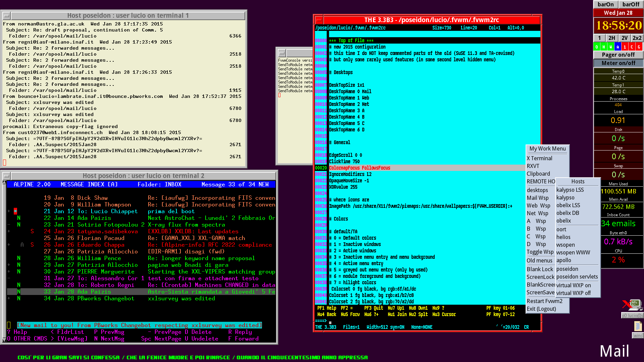Click DeskTopName 0 Mail line in editor
This screenshot has height=362, width=644.
(350, 92)
